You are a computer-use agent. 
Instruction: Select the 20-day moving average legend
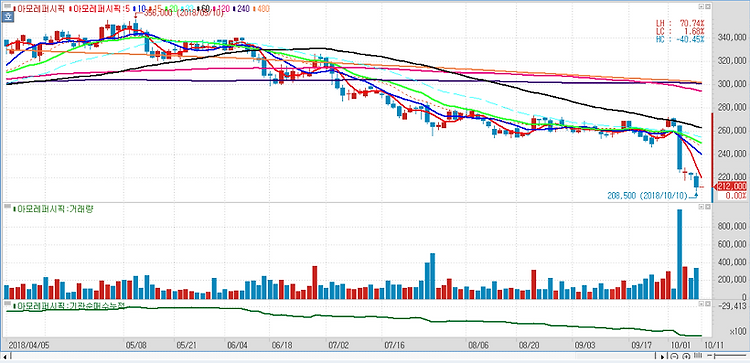click(171, 9)
